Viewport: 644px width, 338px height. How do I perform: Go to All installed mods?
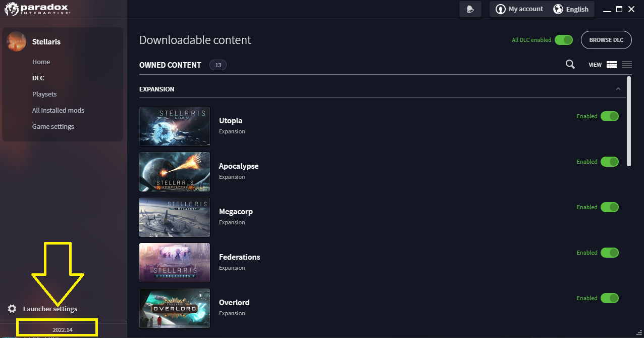click(x=59, y=110)
